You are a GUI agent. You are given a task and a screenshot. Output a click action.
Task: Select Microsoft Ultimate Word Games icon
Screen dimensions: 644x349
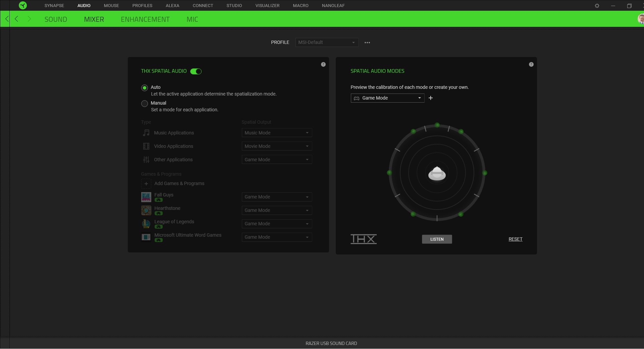146,237
